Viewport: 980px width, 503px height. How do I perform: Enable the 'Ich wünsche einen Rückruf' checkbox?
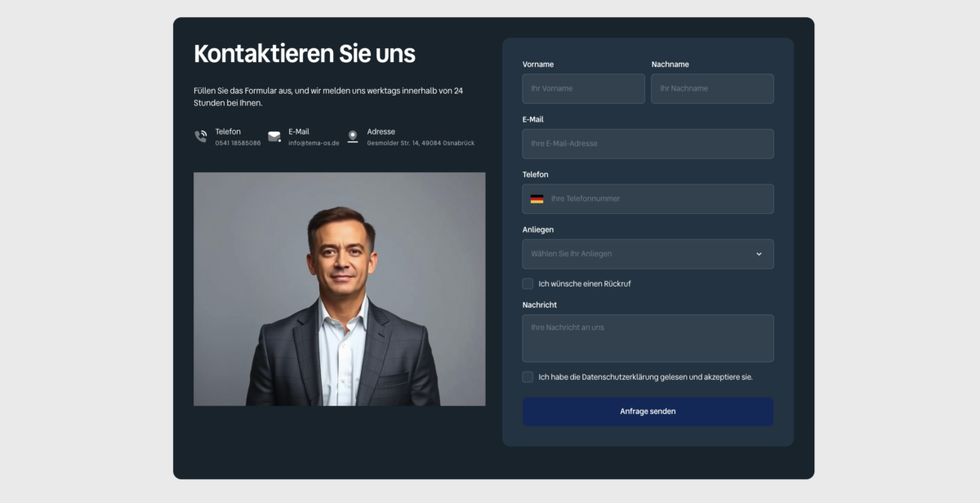(x=528, y=283)
